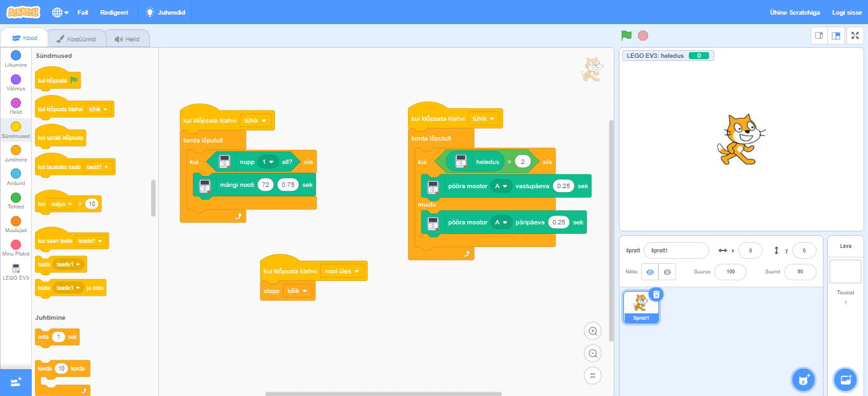Enter full screen stage mode
The width and height of the screenshot is (868, 396).
855,36
